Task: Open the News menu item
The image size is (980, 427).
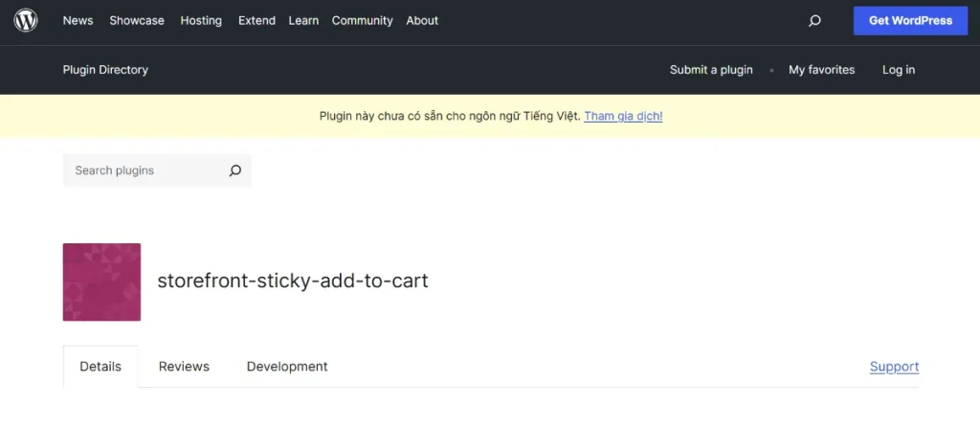Action: [x=78, y=20]
